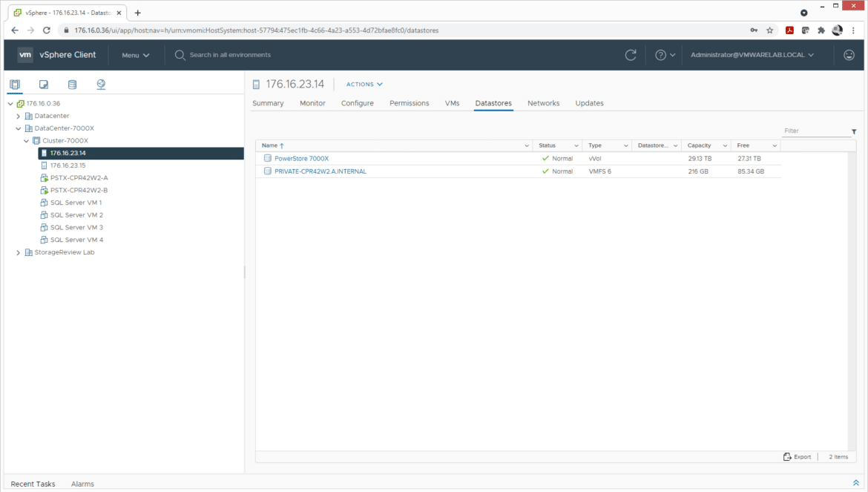Open the Storage inventory view icon
868x492 pixels.
click(x=72, y=84)
